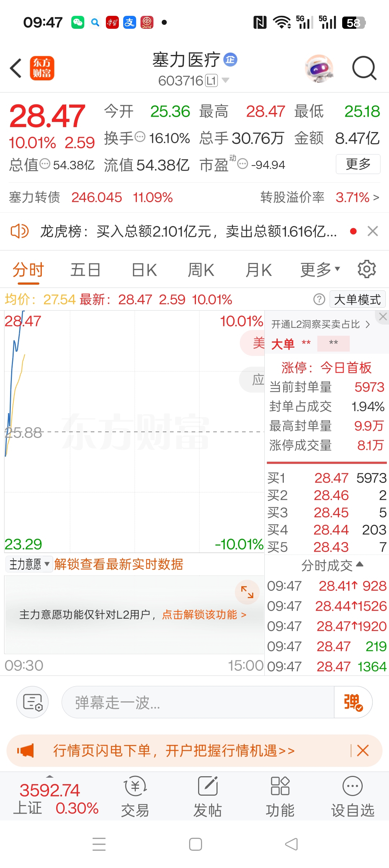This screenshot has height=868, width=389.
Task: Tap the 总值 info bubble icon
Action: tap(45, 164)
